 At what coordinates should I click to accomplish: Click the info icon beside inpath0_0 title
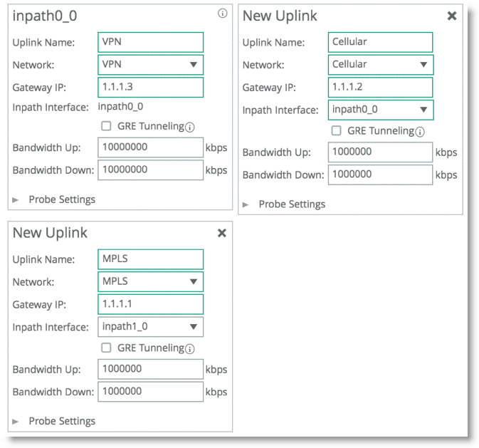(222, 14)
